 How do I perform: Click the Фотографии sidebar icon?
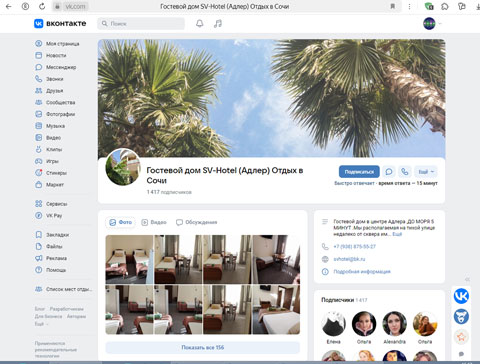coord(39,114)
